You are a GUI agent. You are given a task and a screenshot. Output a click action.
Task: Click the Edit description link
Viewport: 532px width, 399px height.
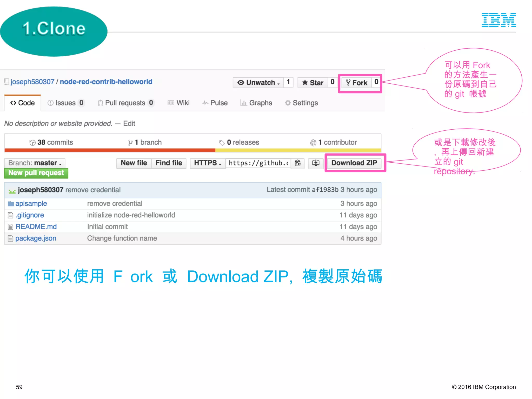point(129,123)
